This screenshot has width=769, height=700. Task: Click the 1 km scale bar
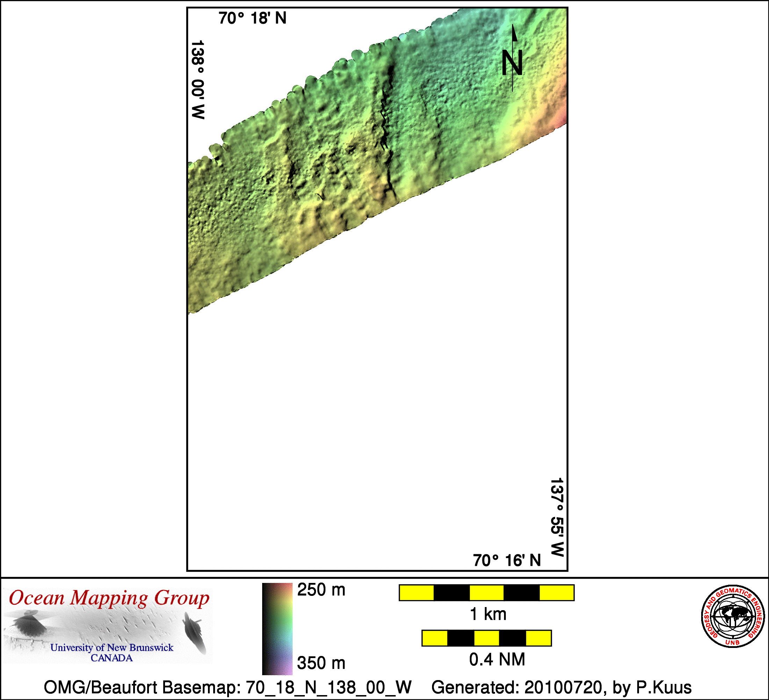point(486,593)
